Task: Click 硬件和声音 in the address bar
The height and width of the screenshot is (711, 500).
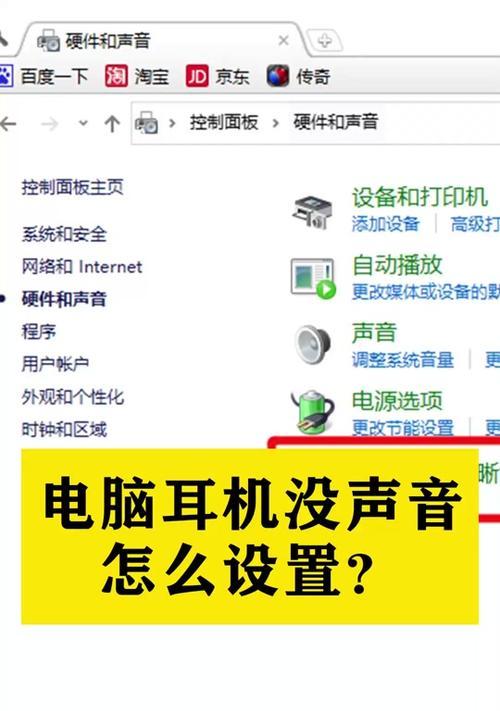Action: pos(335,122)
